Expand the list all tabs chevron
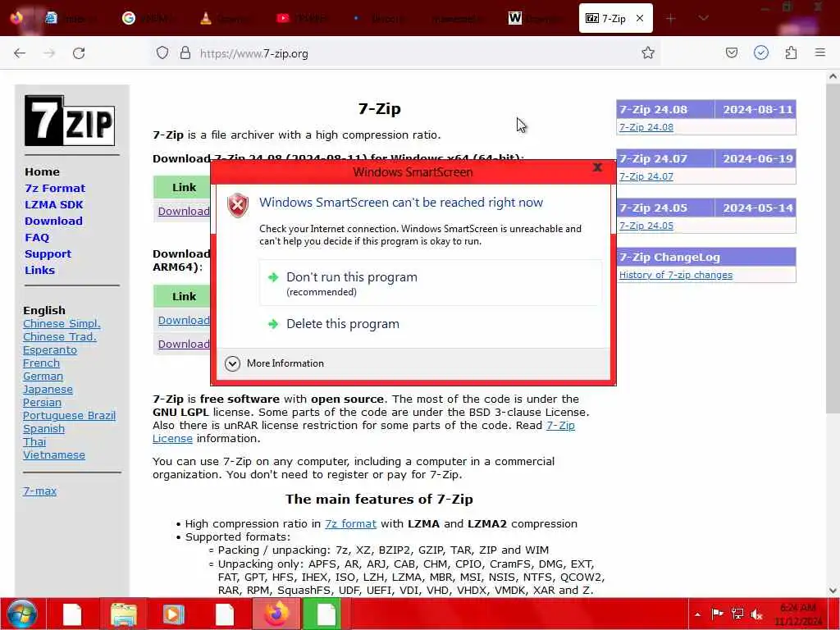This screenshot has width=840, height=630. click(x=703, y=18)
